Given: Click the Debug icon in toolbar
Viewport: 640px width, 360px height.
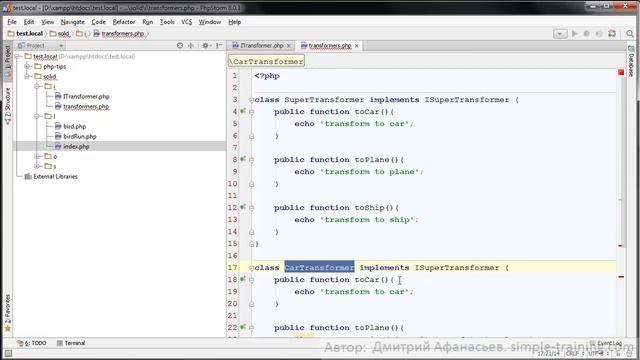Looking at the screenshot, I should [587, 34].
